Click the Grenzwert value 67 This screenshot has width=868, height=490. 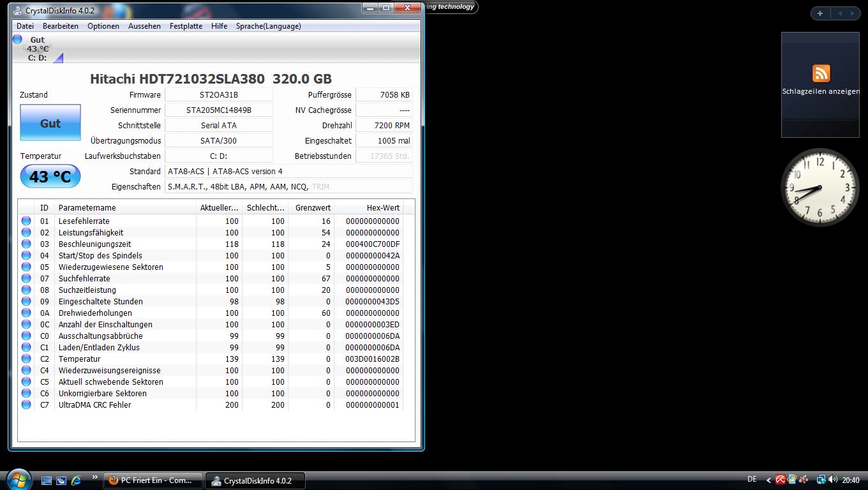(325, 278)
